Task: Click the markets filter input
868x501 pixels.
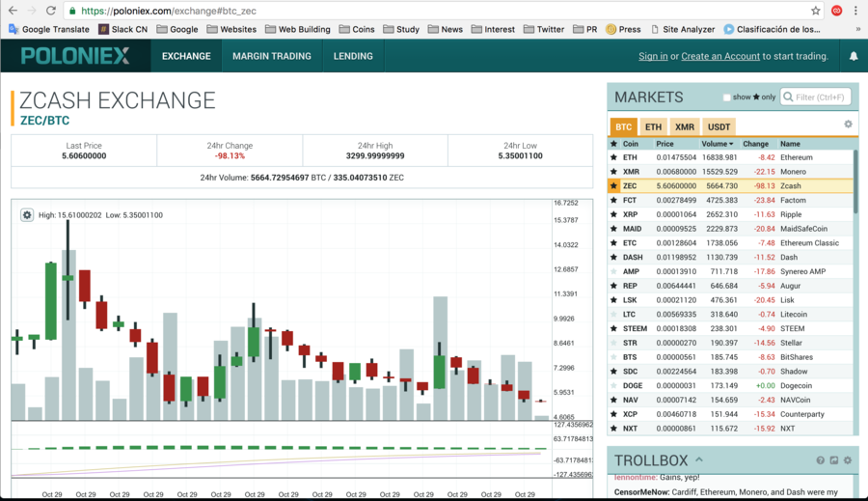Action: click(815, 97)
